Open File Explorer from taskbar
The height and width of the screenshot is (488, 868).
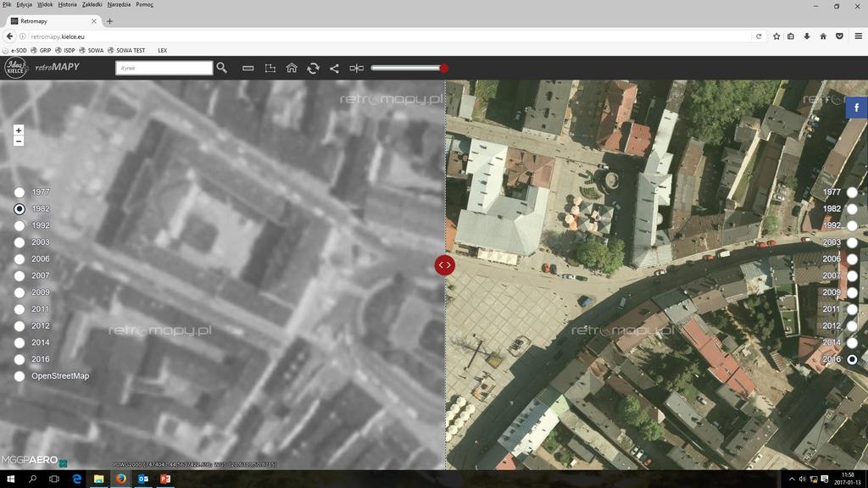98,480
